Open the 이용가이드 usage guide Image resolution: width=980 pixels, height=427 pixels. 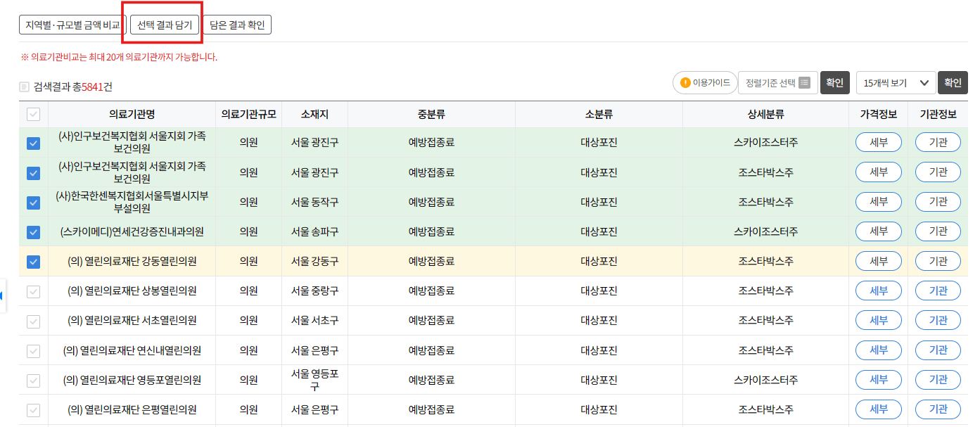(x=705, y=82)
